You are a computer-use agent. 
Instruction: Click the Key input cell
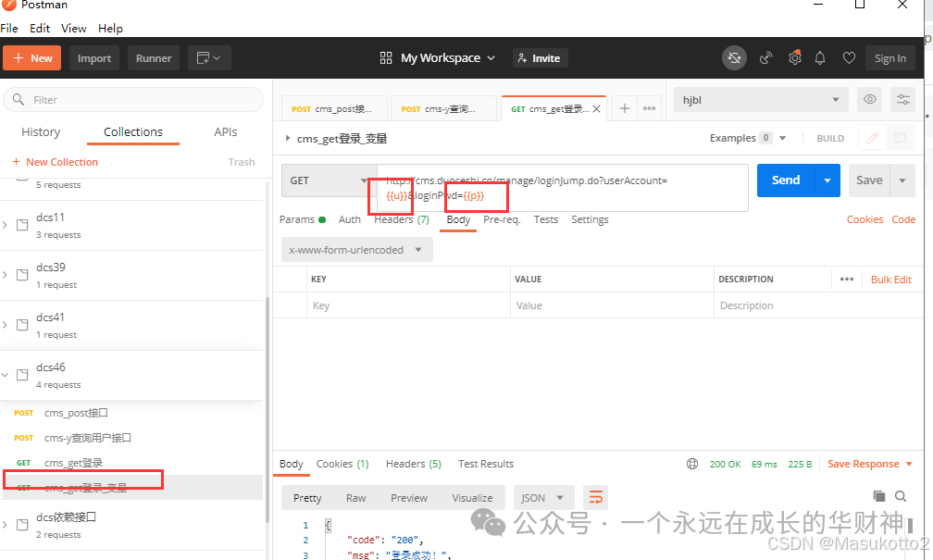pyautogui.click(x=409, y=305)
